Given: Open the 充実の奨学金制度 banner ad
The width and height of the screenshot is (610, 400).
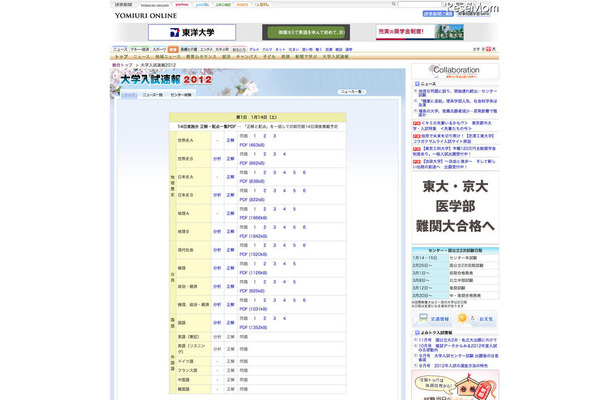Looking at the screenshot, I should (420, 32).
